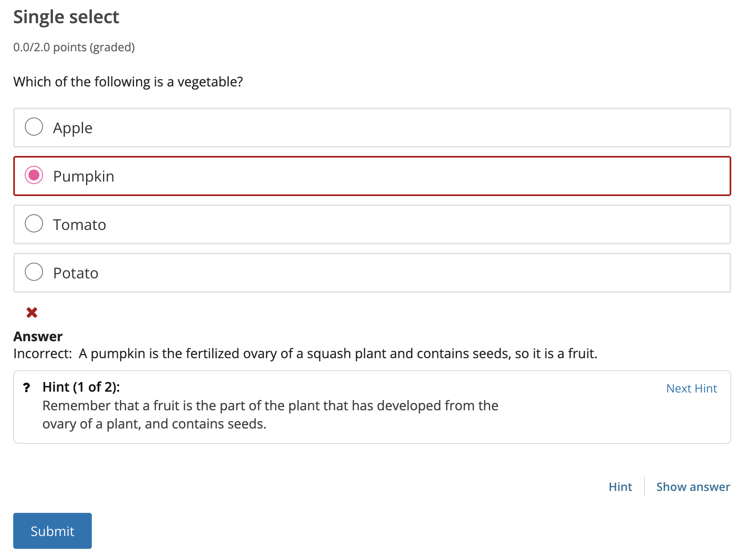Reveal the solution with Show answer

(693, 487)
